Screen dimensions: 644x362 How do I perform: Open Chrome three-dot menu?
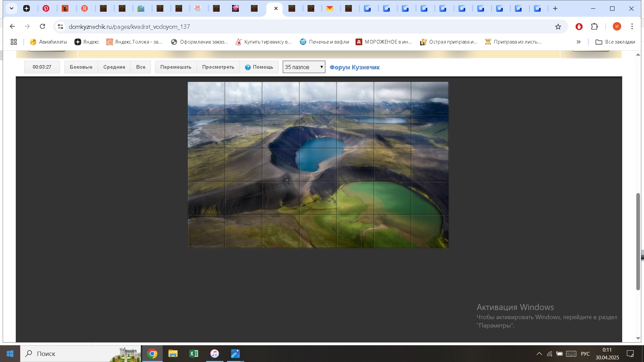point(632,26)
